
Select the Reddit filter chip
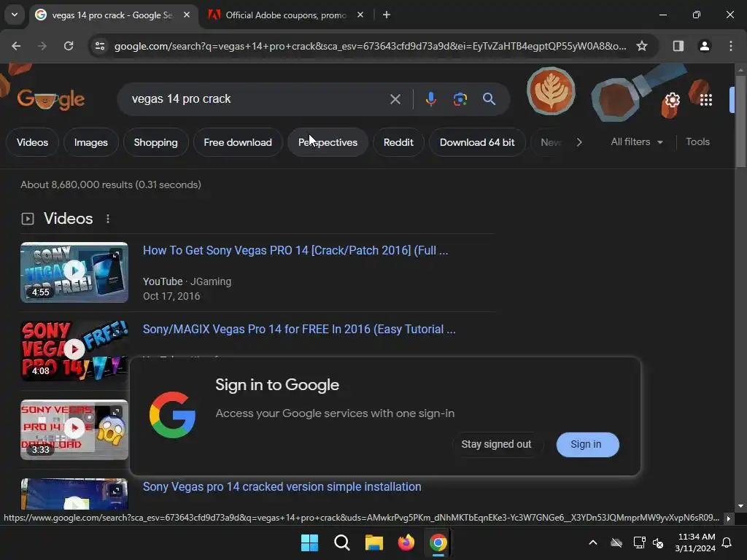(x=398, y=142)
